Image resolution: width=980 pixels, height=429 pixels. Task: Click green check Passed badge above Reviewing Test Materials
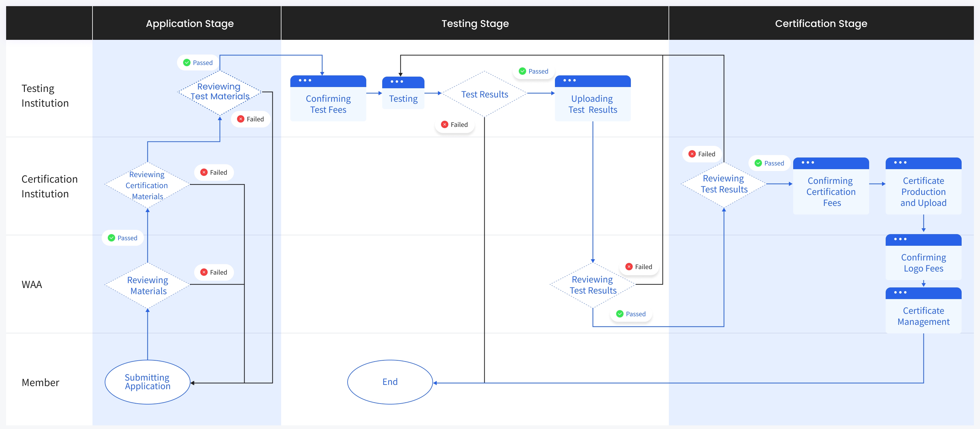(x=198, y=63)
